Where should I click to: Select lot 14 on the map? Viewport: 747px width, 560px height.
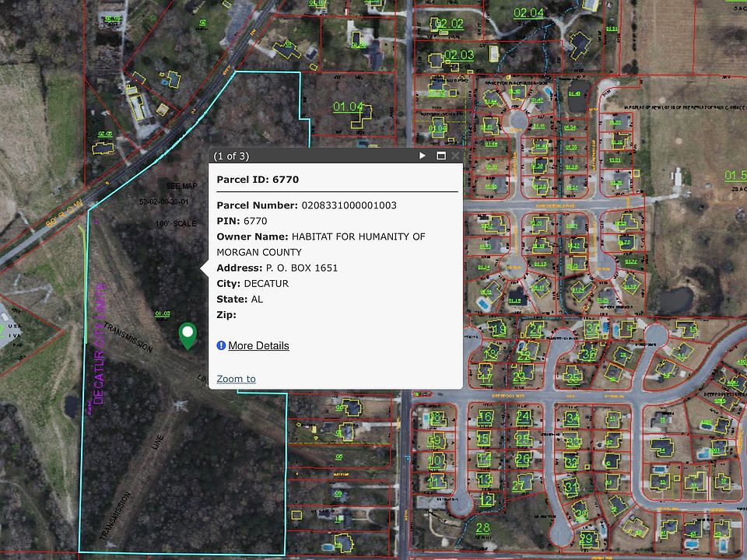point(484,459)
